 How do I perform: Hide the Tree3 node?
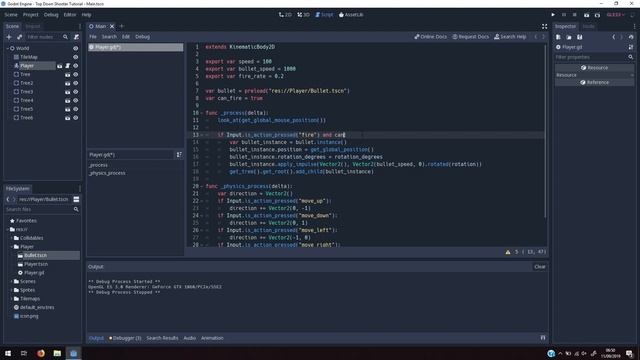coord(76,92)
